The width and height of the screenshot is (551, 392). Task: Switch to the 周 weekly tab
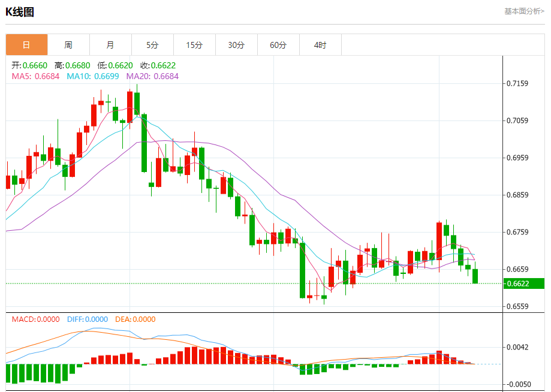coord(68,44)
